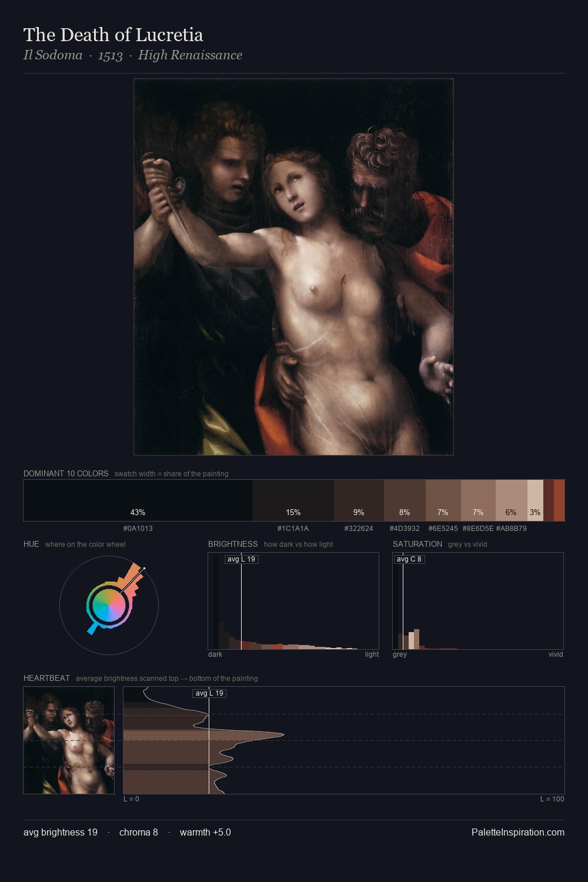Click the "avg brightness 19" footer stat
The height and width of the screenshot is (882, 588).
[x=61, y=833]
